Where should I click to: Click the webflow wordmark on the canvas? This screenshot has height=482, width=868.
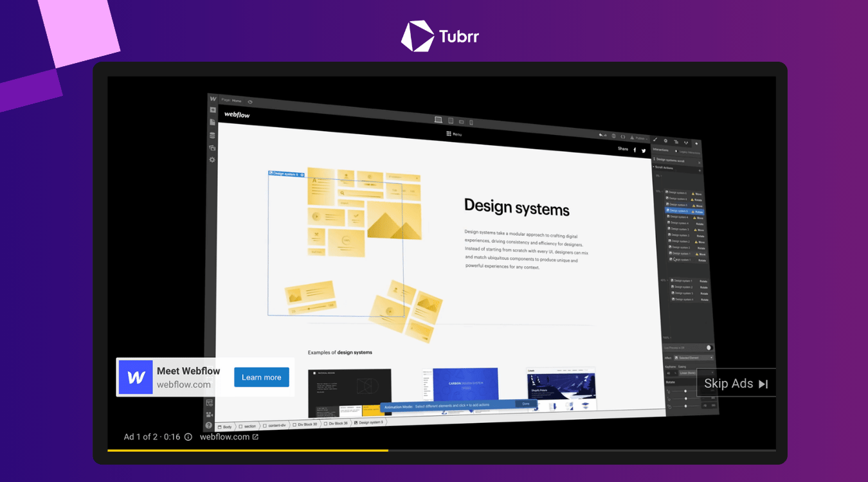point(237,114)
